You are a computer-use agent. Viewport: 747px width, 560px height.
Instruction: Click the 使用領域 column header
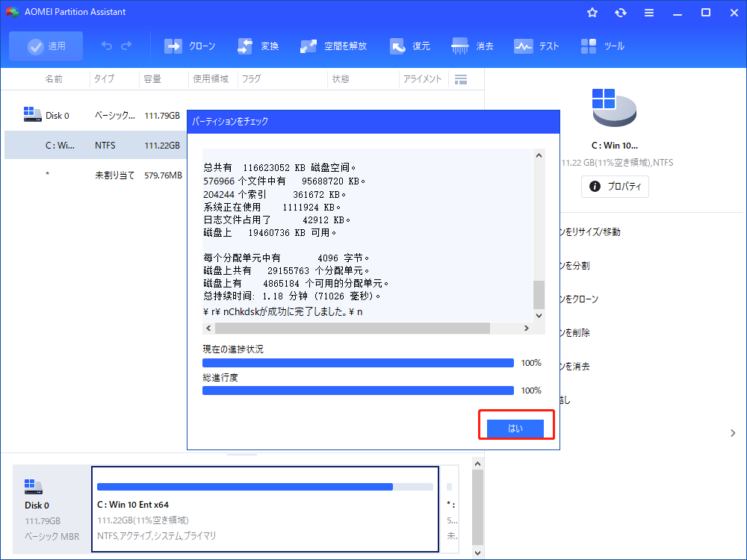tap(211, 79)
